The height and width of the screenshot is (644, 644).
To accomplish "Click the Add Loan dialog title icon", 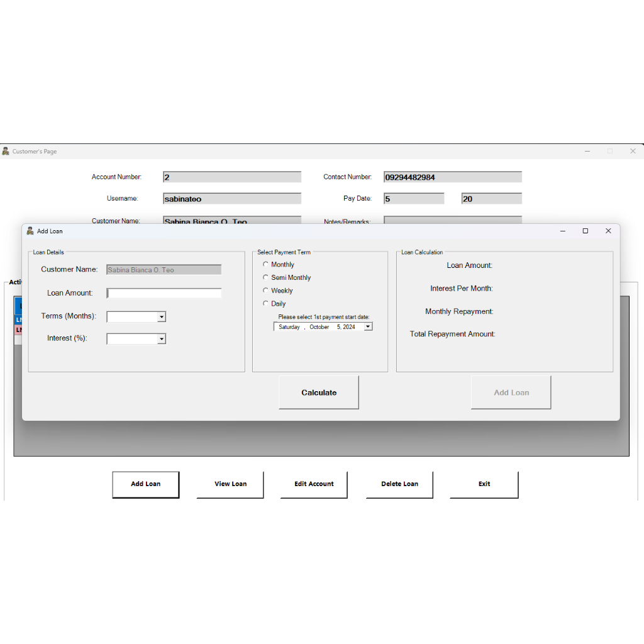I will (30, 231).
